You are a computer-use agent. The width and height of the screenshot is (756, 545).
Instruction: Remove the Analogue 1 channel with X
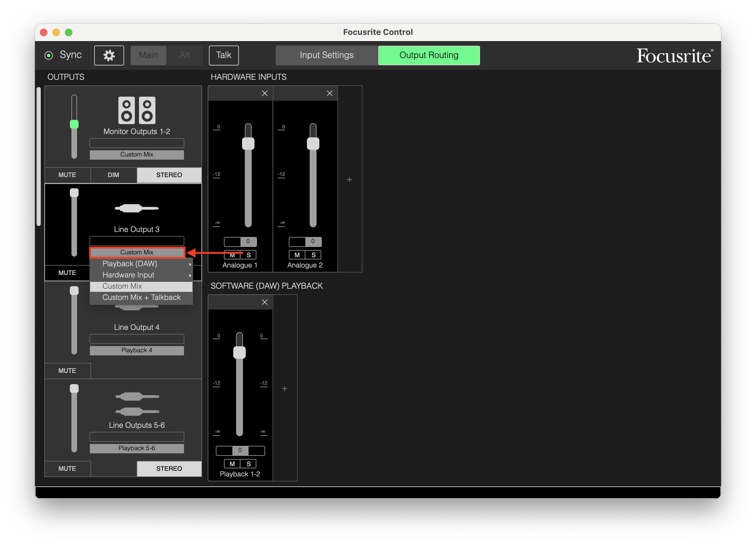click(265, 93)
